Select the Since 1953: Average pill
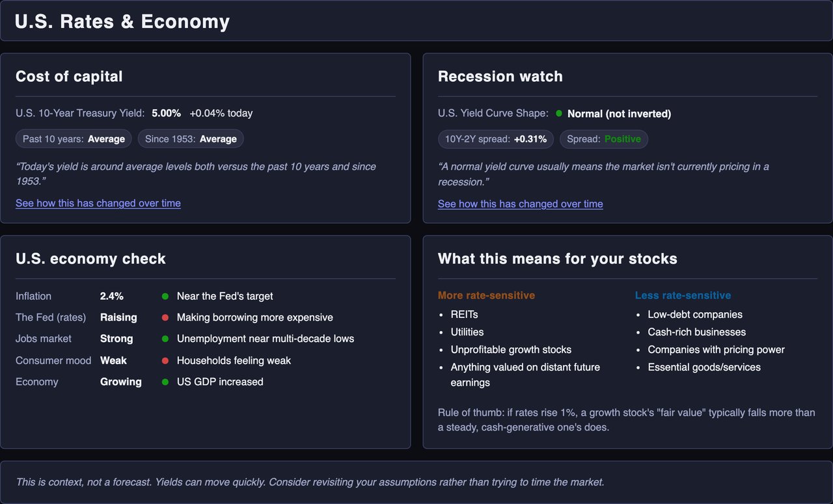This screenshot has width=833, height=504. (x=191, y=139)
